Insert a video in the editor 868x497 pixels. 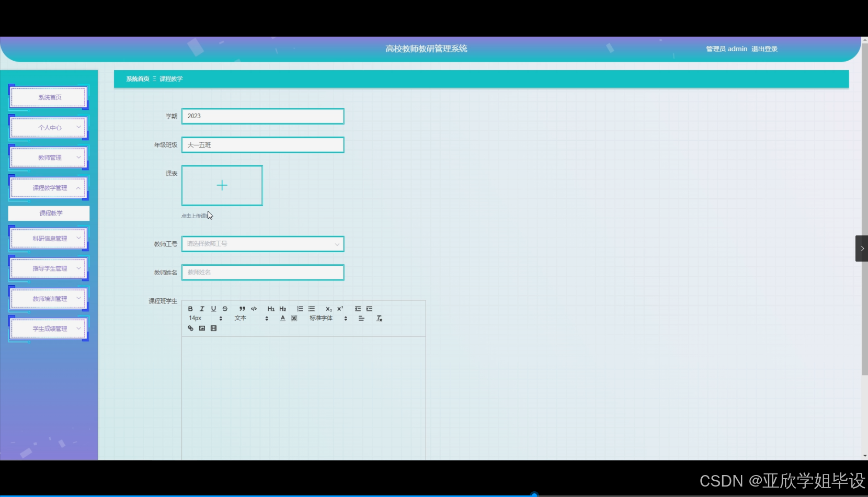213,328
